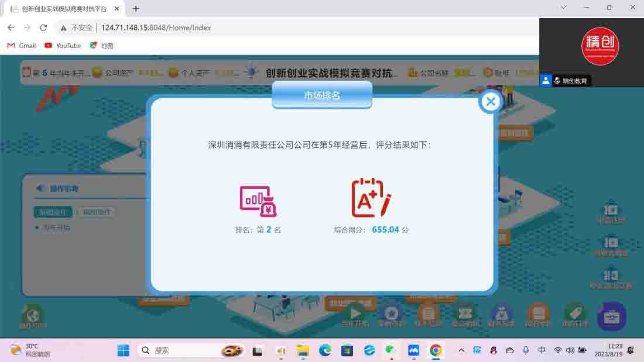
Task: Open the Gmail bookmark
Action: click(x=21, y=46)
